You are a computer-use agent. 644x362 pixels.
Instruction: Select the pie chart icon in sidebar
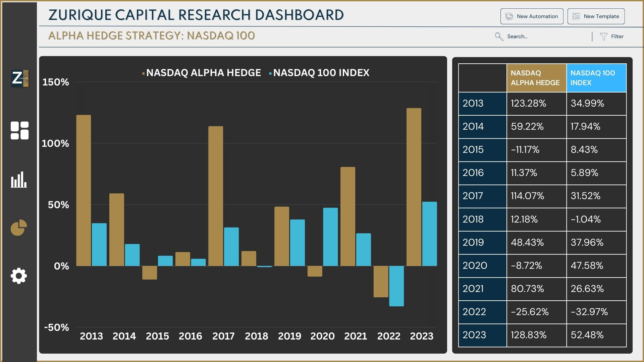(19, 228)
